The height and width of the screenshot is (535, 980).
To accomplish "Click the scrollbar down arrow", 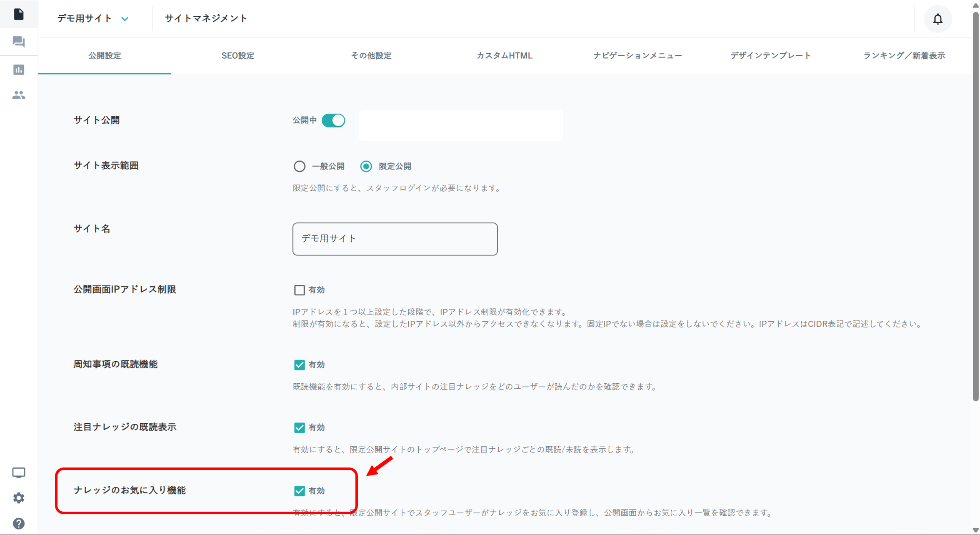I will tap(975, 530).
